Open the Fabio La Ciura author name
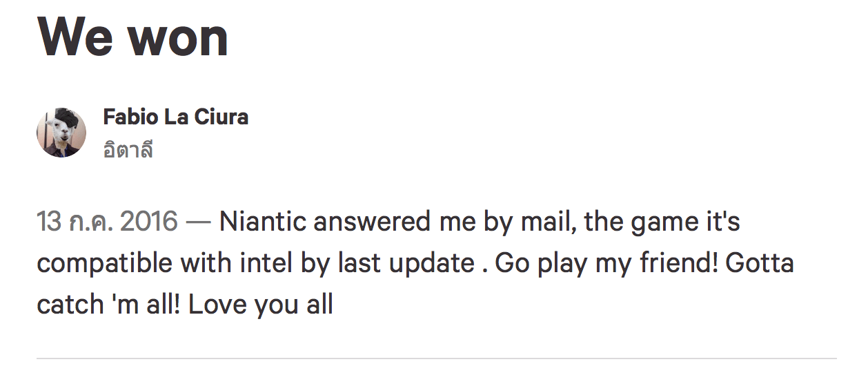868x373 pixels. (x=175, y=117)
